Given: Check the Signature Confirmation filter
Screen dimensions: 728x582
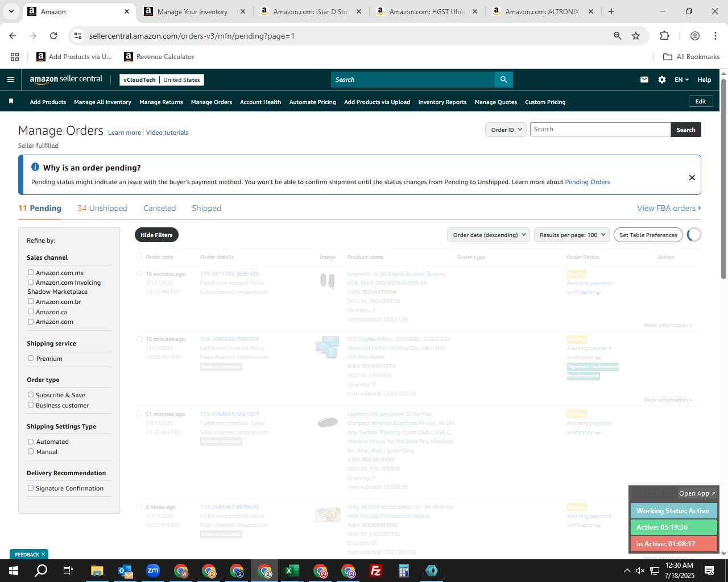Looking at the screenshot, I should click(31, 488).
